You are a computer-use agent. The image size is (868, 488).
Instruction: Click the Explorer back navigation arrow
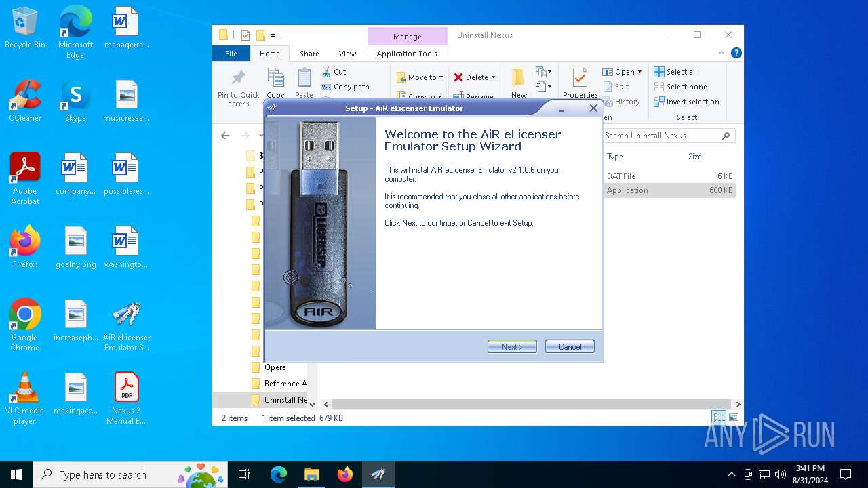point(225,136)
